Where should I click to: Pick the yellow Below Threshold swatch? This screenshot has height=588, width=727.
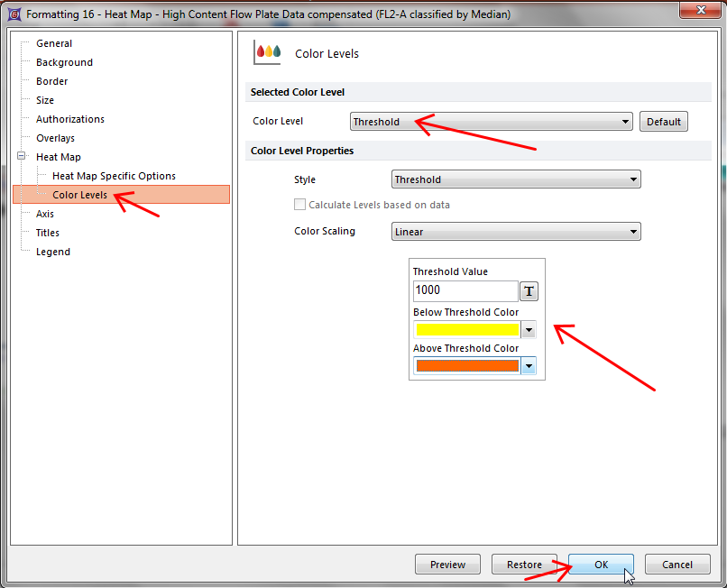(x=467, y=330)
